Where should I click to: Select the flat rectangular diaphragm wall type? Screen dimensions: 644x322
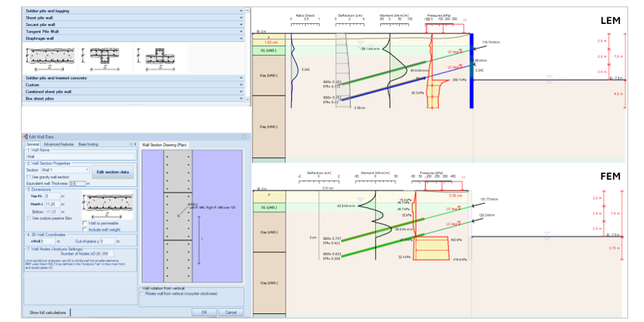[x=50, y=58]
